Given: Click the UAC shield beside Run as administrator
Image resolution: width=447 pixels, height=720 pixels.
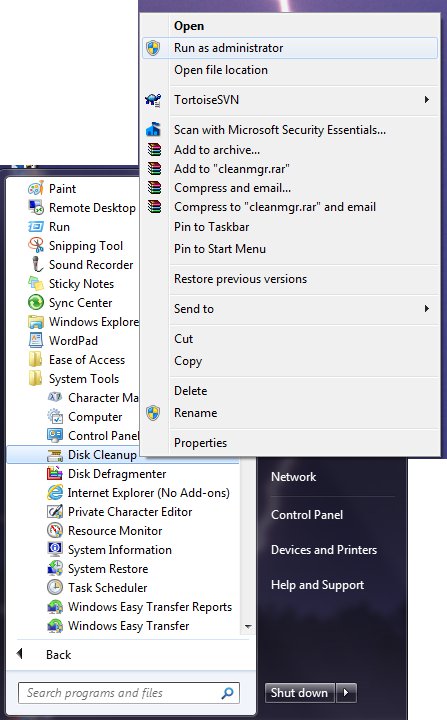Looking at the screenshot, I should point(153,48).
